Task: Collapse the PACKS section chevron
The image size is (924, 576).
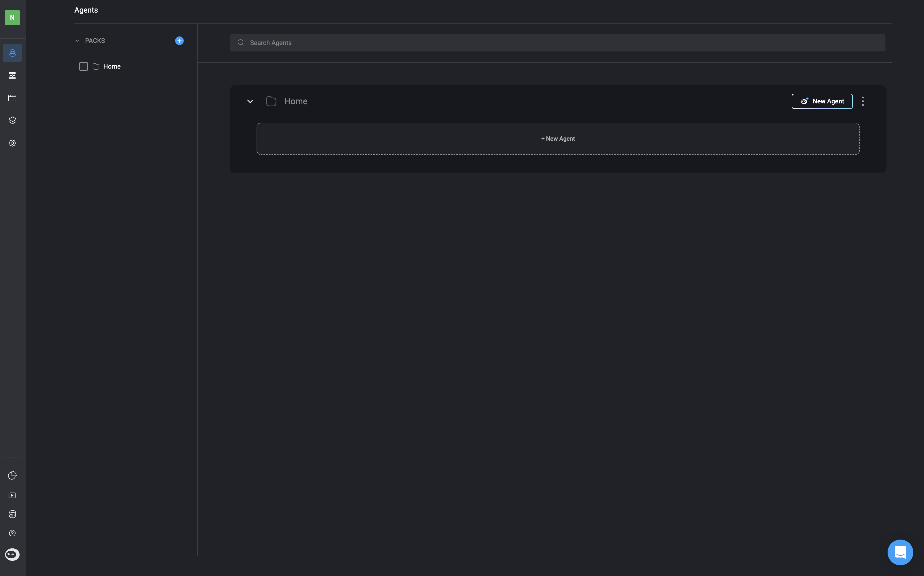Action: point(77,41)
